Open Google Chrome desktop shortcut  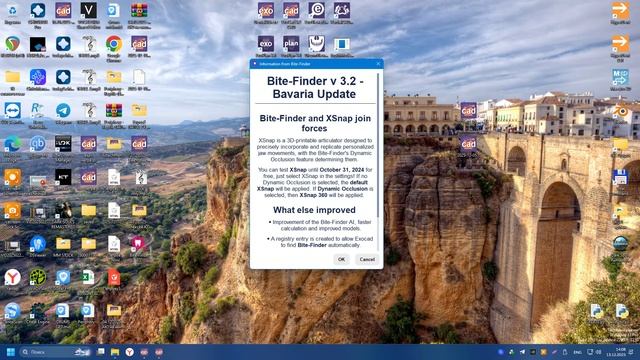[114, 47]
